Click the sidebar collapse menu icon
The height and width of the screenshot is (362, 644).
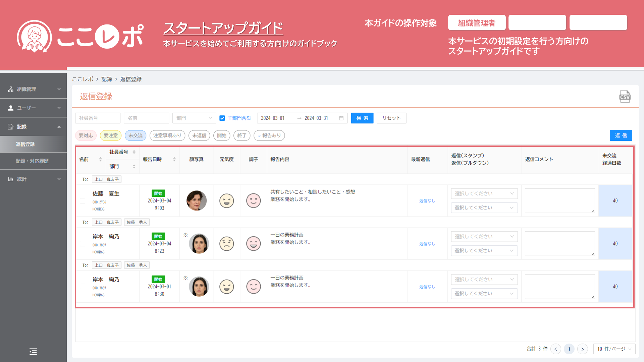(33, 351)
